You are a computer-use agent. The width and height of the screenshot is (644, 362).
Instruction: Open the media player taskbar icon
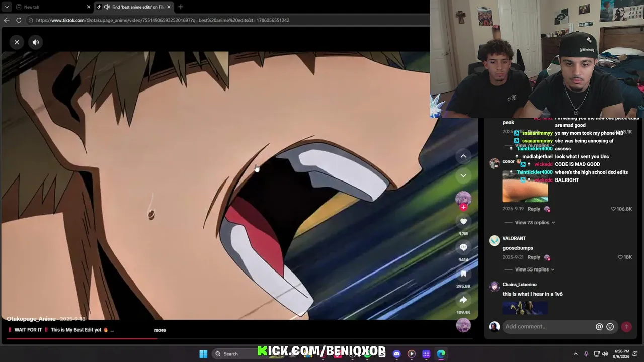tap(412, 354)
